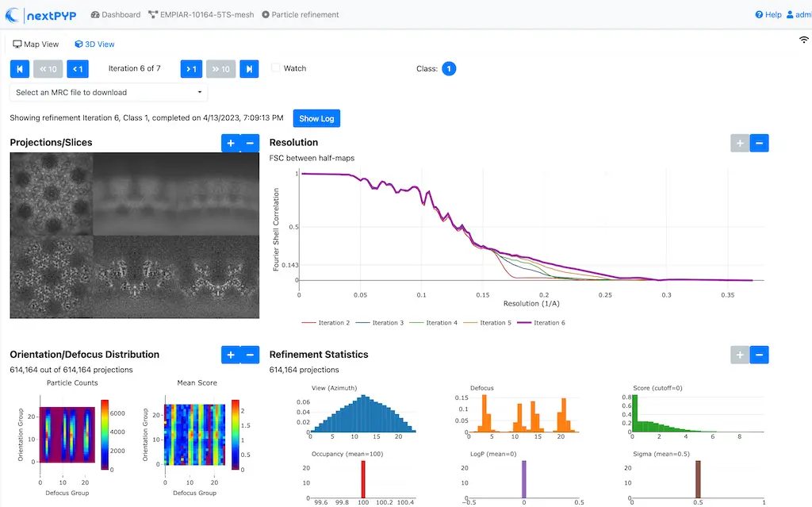This screenshot has height=507, width=812.
Task: Click the nextPYP logo
Action: pyautogui.click(x=41, y=14)
